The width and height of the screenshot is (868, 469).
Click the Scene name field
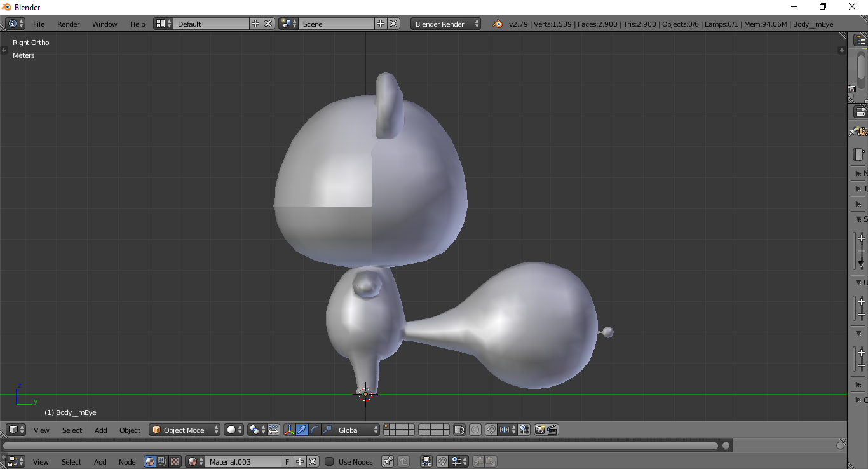(x=337, y=24)
